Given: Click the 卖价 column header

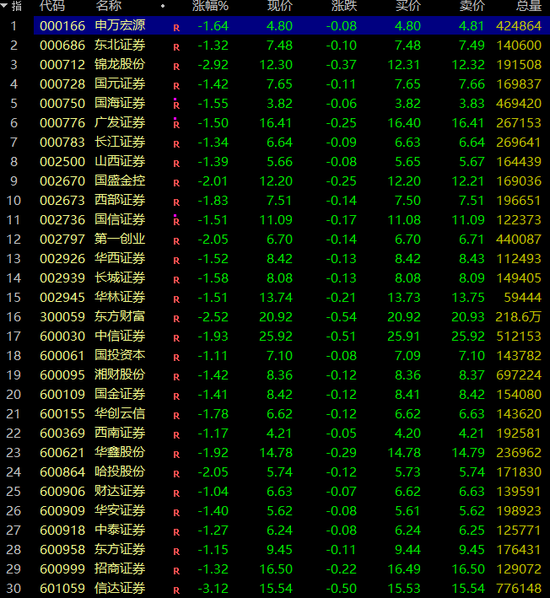Looking at the screenshot, I should pyautogui.click(x=472, y=5).
